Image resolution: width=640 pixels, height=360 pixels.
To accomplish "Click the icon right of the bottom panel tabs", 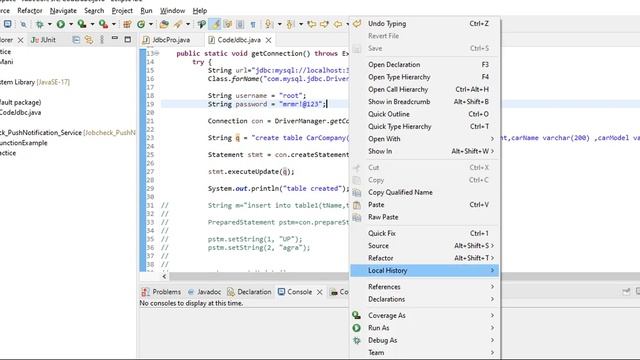I will [626, 291].
